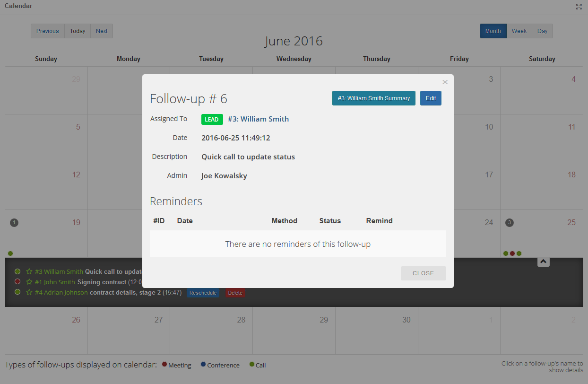The height and width of the screenshot is (384, 588).
Task: Click the star icon beside #4 Adrian Johnson
Action: tap(29, 292)
